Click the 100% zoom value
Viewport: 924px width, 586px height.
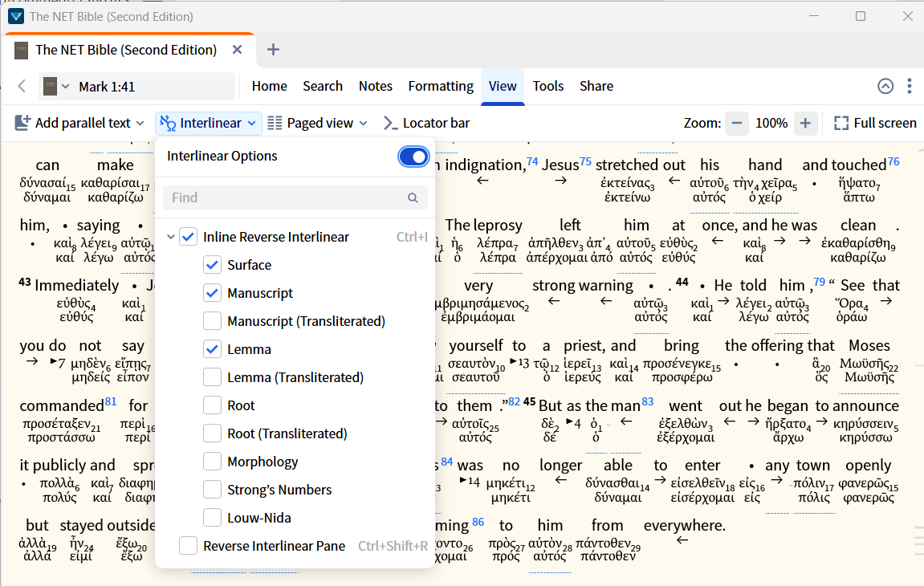tap(771, 123)
